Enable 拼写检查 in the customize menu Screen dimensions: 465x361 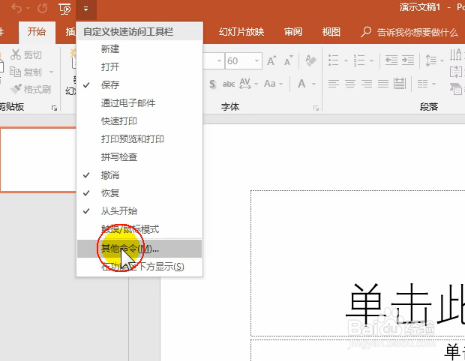(x=139, y=157)
